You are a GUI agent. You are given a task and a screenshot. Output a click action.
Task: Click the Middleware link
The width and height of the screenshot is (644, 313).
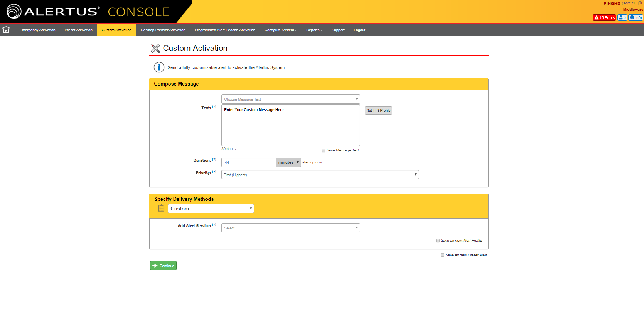click(633, 10)
